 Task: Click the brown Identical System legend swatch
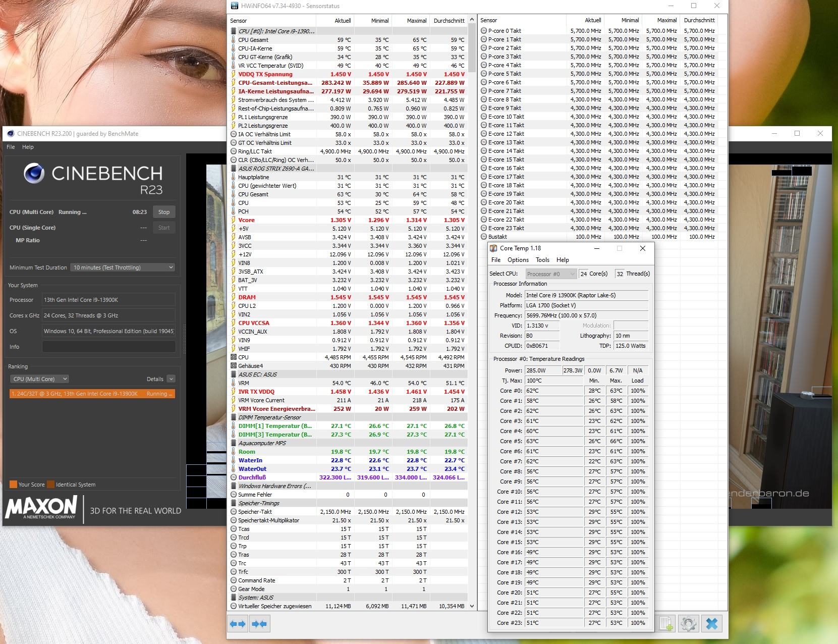coord(50,485)
